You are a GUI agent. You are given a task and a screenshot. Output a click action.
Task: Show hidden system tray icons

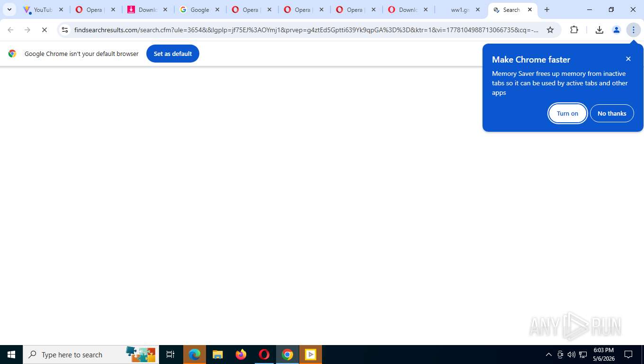549,355
